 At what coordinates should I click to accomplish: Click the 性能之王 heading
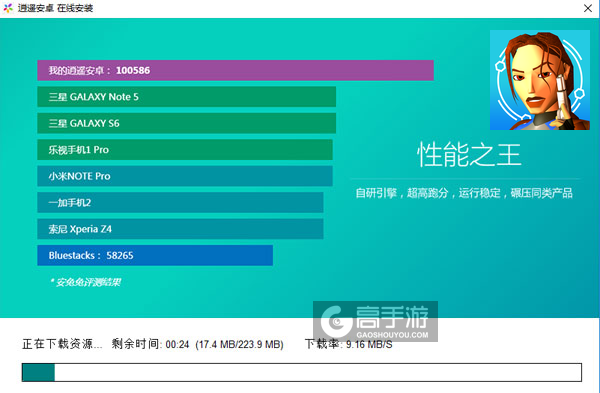pyautogui.click(x=469, y=155)
